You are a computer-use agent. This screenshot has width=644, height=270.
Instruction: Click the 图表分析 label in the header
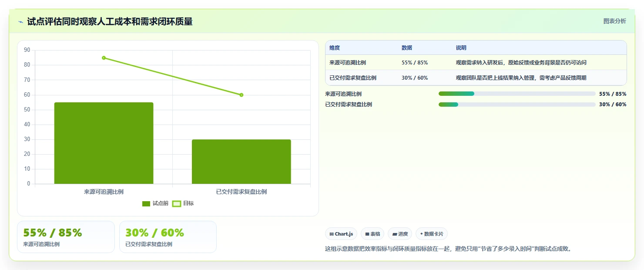click(x=614, y=21)
